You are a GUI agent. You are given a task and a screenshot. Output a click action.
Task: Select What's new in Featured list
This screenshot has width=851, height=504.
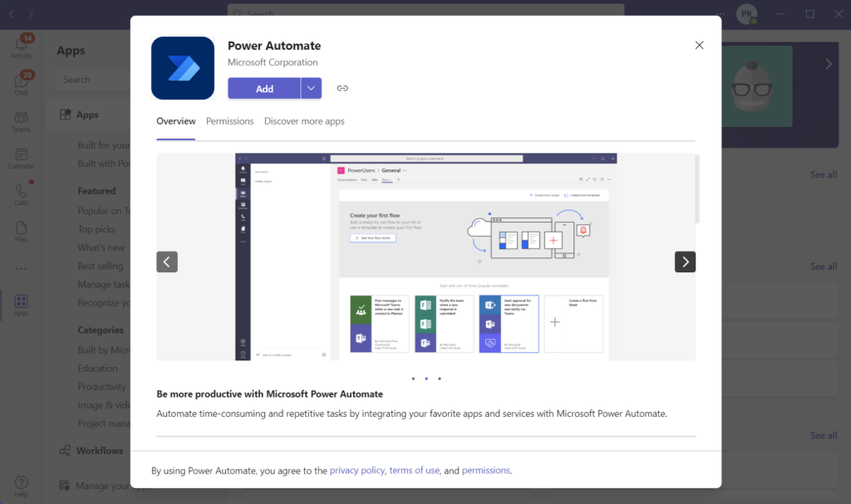pyautogui.click(x=101, y=247)
